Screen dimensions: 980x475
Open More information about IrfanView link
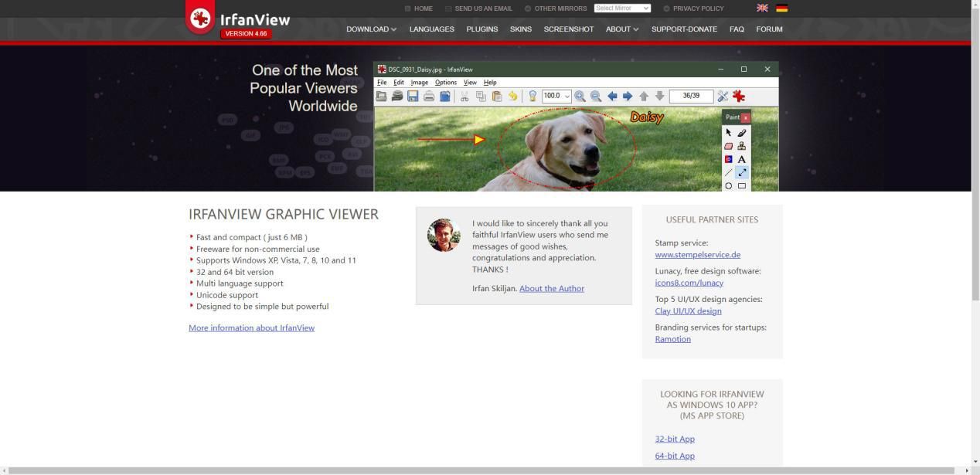(251, 327)
